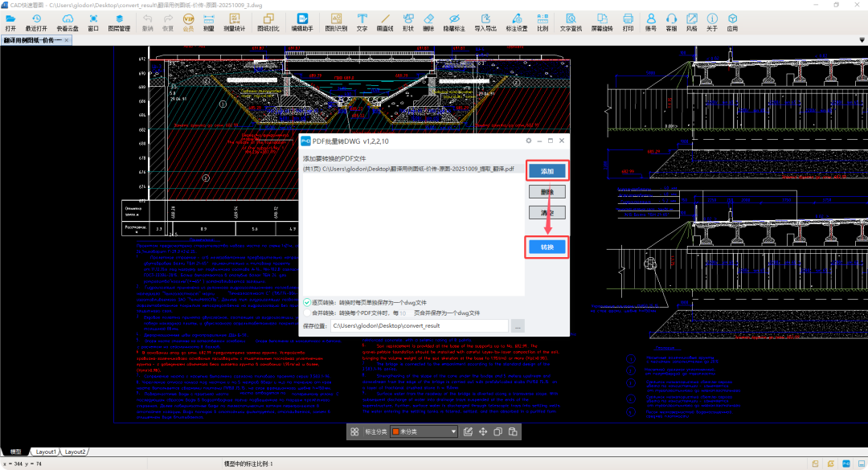Click the 保存位置 save path field
This screenshot has width=868, height=470.
point(420,326)
